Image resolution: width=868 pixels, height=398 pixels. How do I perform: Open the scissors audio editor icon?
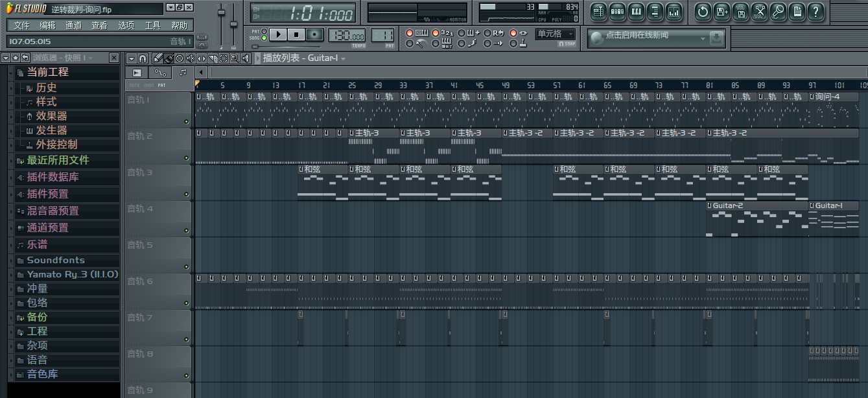[x=759, y=11]
